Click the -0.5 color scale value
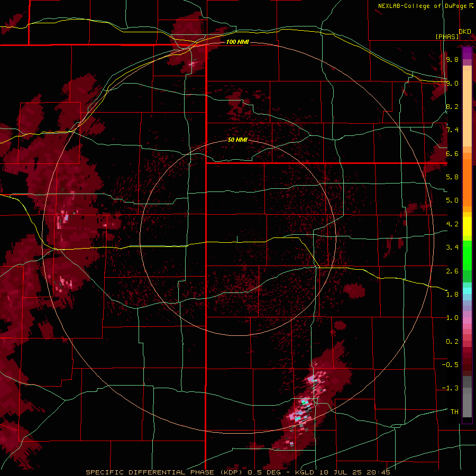Viewport: 476px width, 476px height. tap(450, 365)
